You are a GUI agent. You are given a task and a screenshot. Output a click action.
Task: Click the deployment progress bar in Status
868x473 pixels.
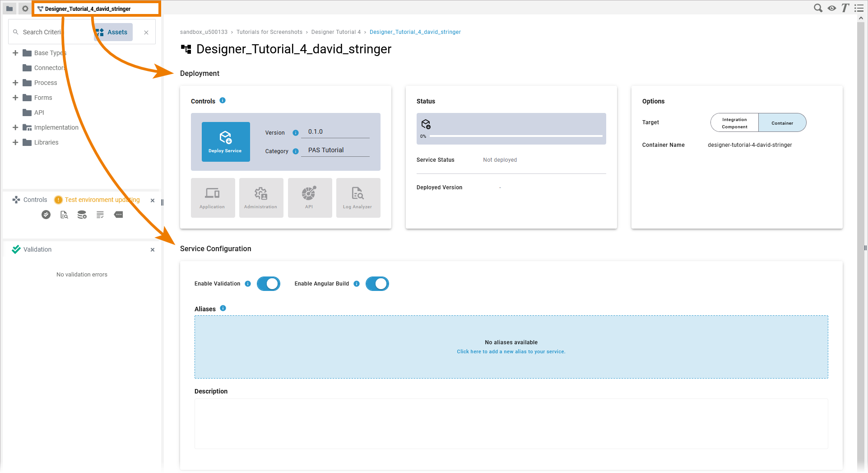(515, 136)
